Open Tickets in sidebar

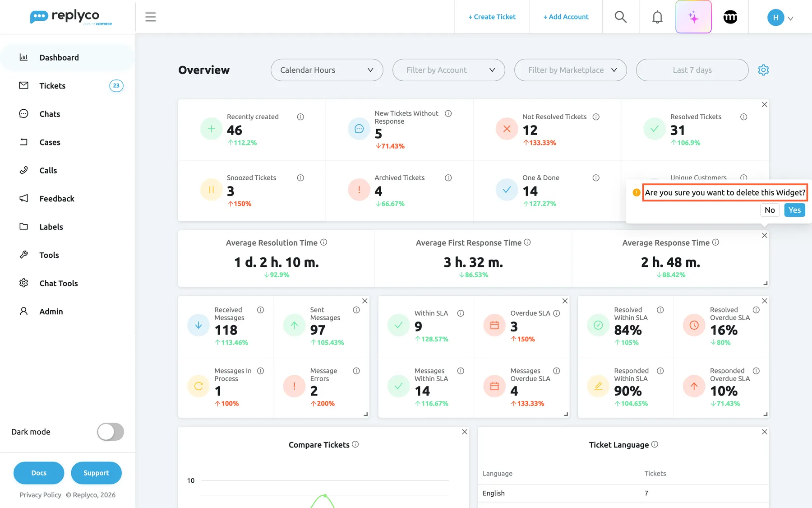click(x=68, y=86)
